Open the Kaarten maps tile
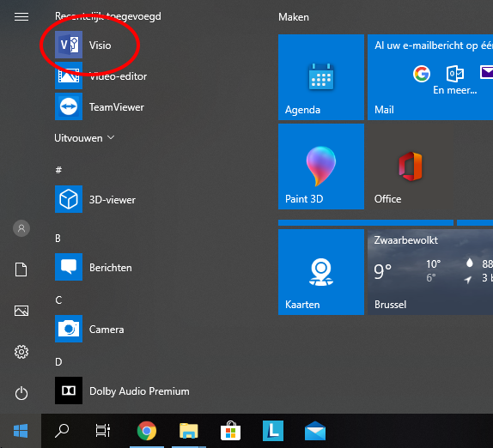The width and height of the screenshot is (493, 448). pos(321,272)
